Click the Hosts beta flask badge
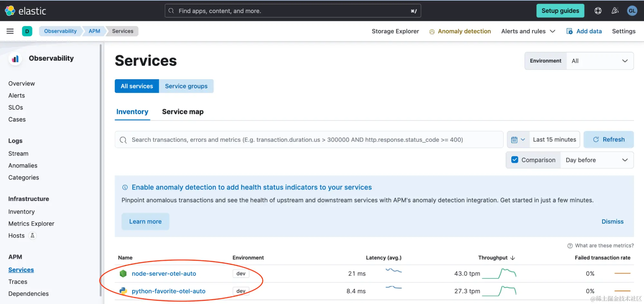 (32, 236)
